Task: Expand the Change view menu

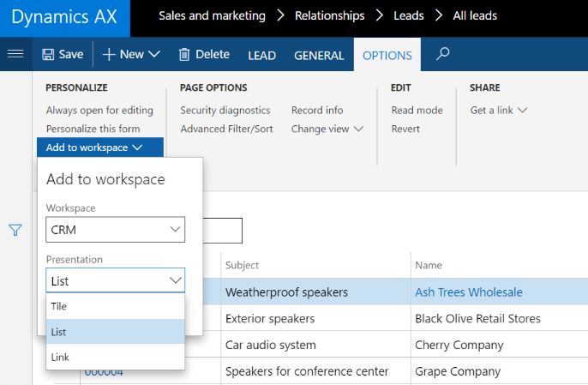Action: pyautogui.click(x=327, y=129)
